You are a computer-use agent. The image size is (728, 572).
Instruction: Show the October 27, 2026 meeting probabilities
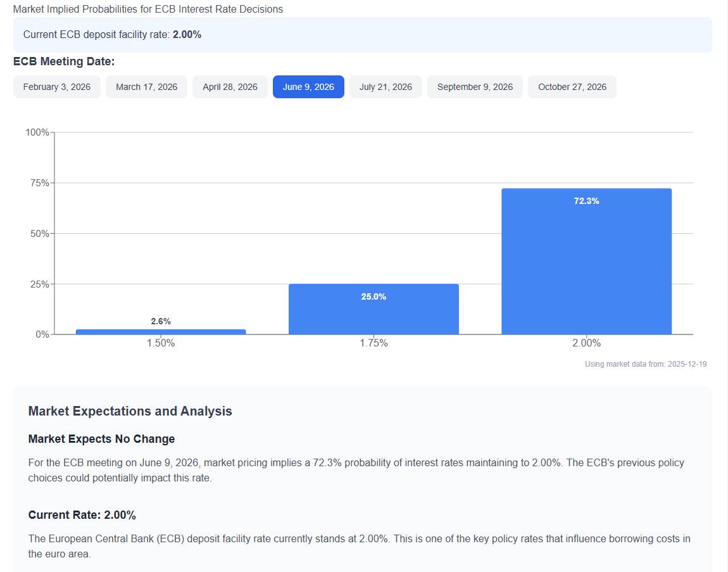tap(572, 87)
